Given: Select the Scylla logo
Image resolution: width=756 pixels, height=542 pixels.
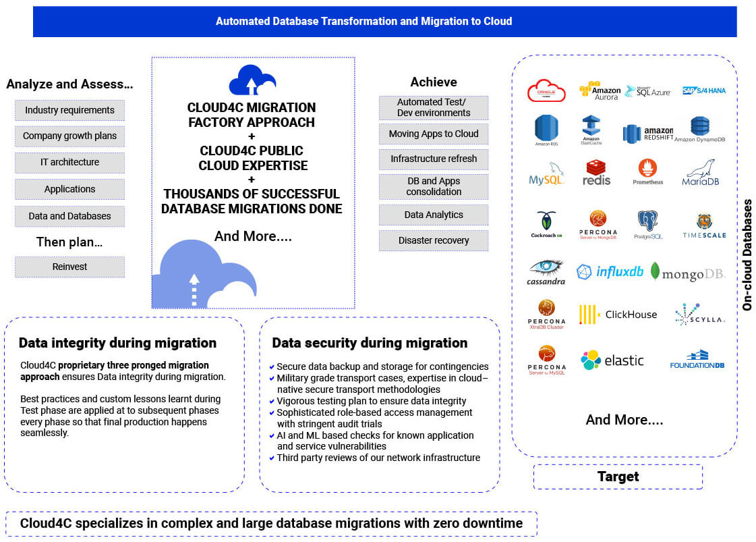Looking at the screenshot, I should point(699,315).
